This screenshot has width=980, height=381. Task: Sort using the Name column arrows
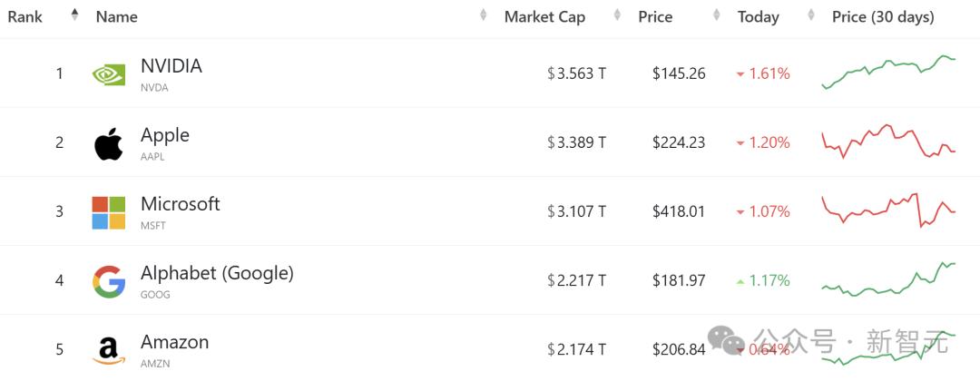(x=483, y=15)
